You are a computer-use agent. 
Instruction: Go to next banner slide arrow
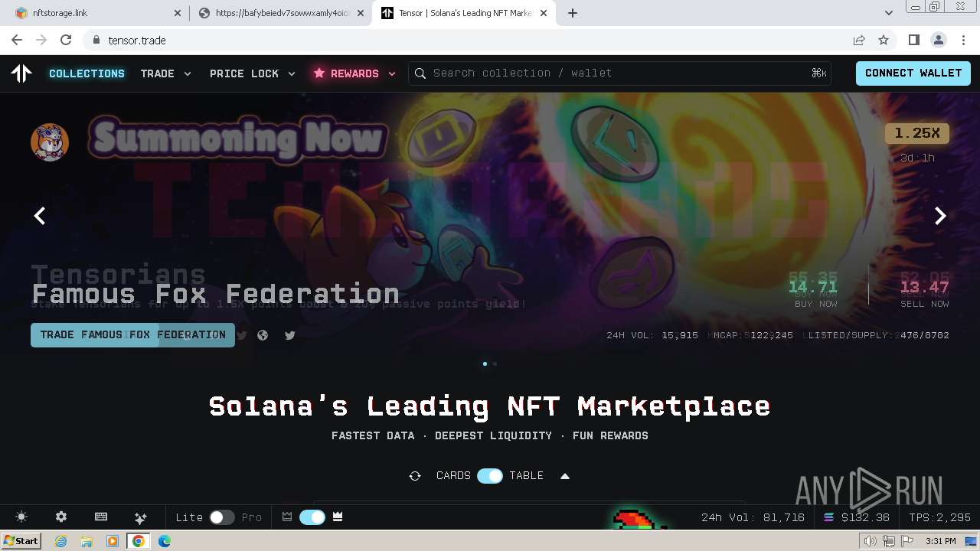tap(940, 216)
